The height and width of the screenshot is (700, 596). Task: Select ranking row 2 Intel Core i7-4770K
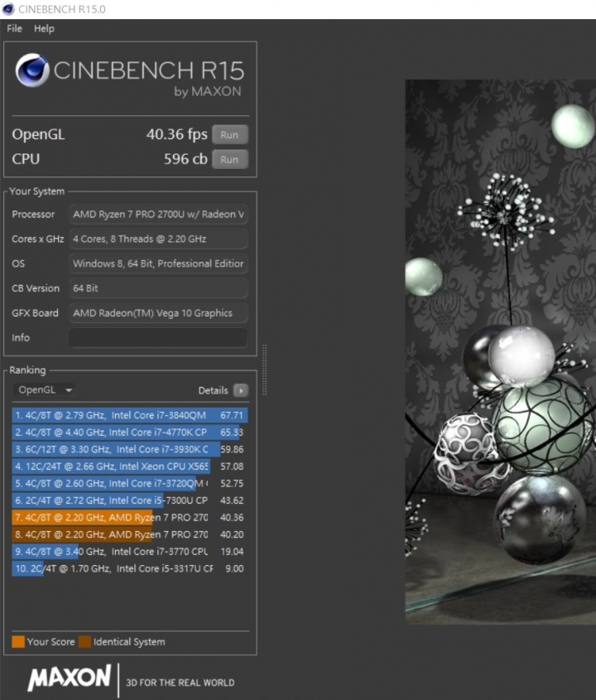coord(129,432)
